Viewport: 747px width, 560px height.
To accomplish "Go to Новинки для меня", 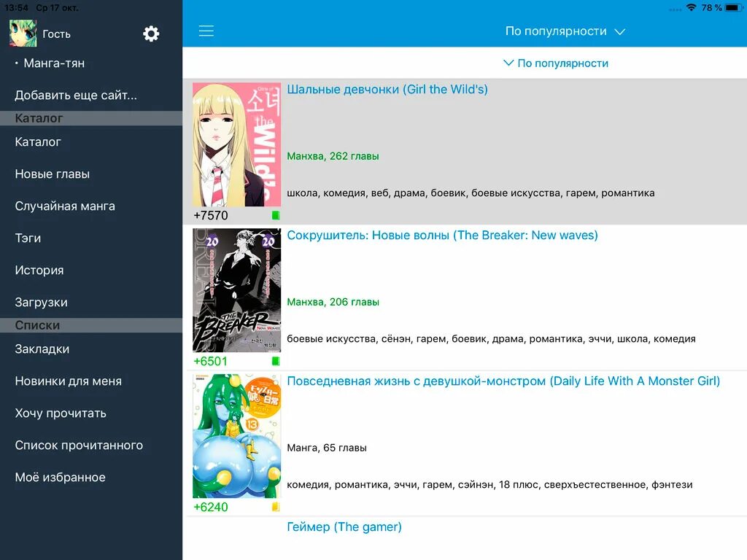I will pos(68,381).
